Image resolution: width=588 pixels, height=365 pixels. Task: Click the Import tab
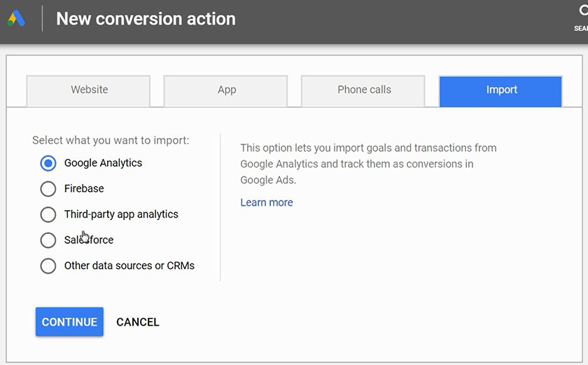tap(500, 90)
